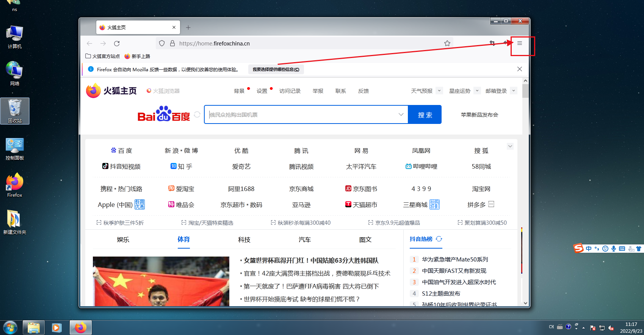Open the site security padlock info
Viewport: 644px width, 335px height.
point(172,43)
